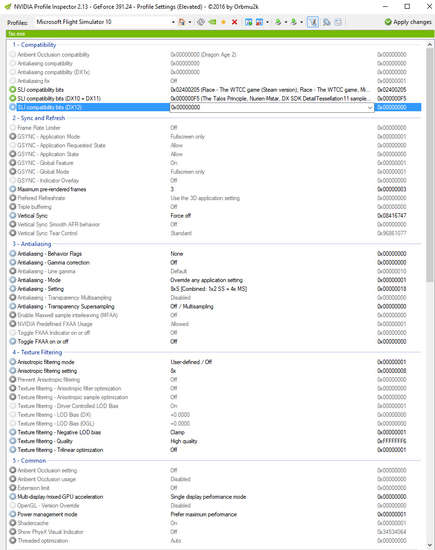Click the home profile icon in toolbar
Screen dimensions: 435x550
coord(182,22)
